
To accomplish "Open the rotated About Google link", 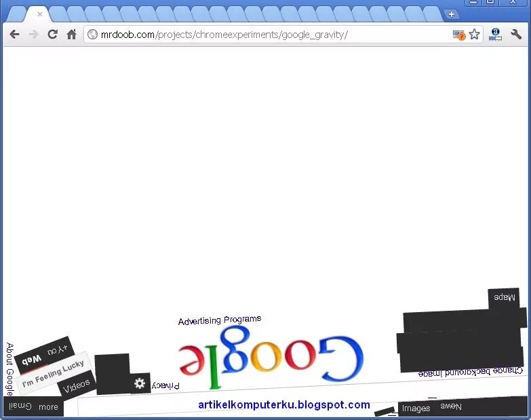I will tap(9, 369).
